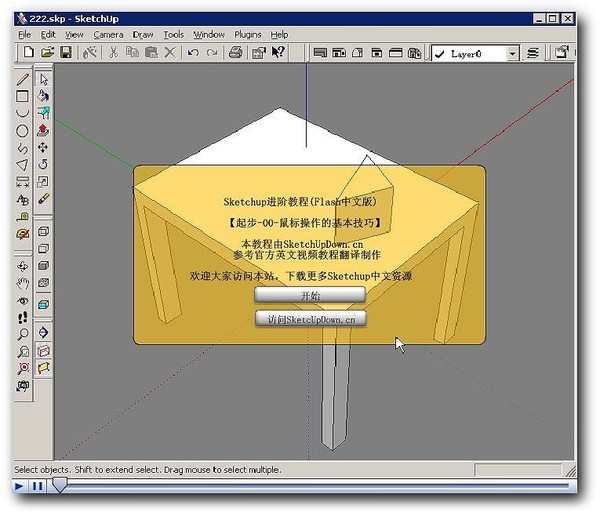Pause the tutorial video
The width and height of the screenshot is (600, 516).
(38, 487)
